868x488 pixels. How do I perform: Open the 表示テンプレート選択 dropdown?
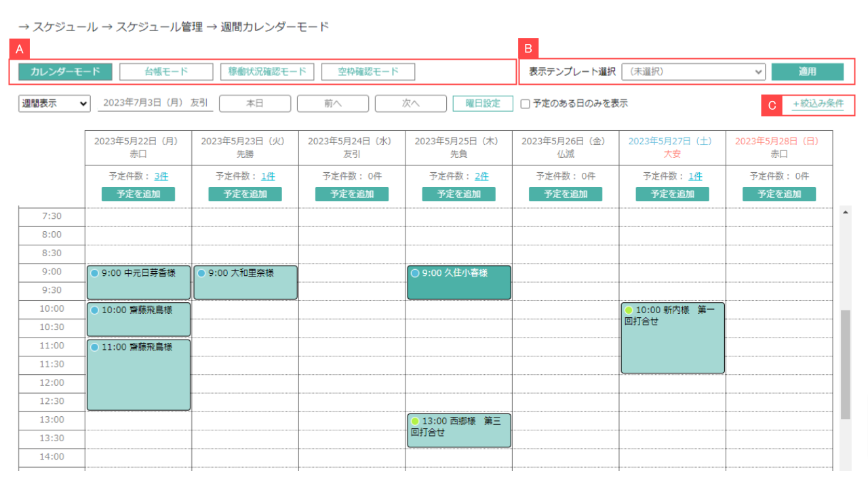coord(693,71)
